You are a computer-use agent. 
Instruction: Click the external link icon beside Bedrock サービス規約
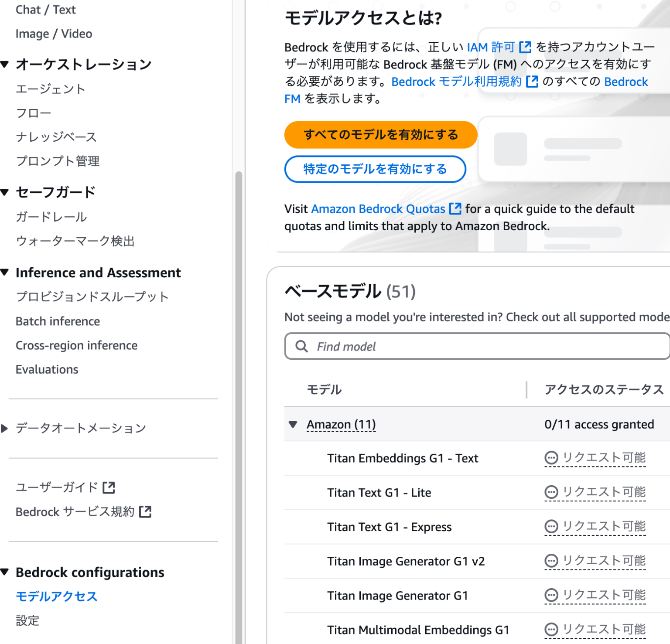(x=145, y=511)
